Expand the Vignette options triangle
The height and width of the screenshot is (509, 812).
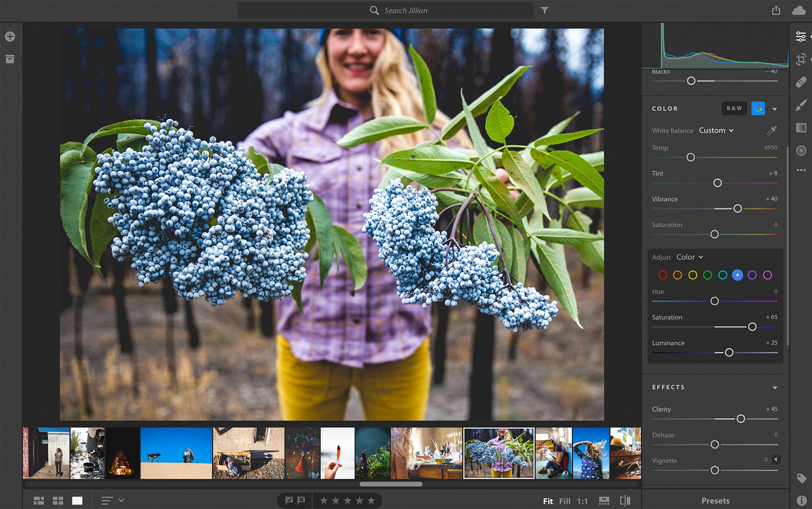pyautogui.click(x=776, y=459)
